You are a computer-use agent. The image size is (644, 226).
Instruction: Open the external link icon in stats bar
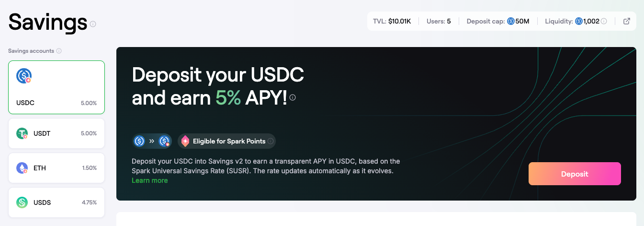626,21
